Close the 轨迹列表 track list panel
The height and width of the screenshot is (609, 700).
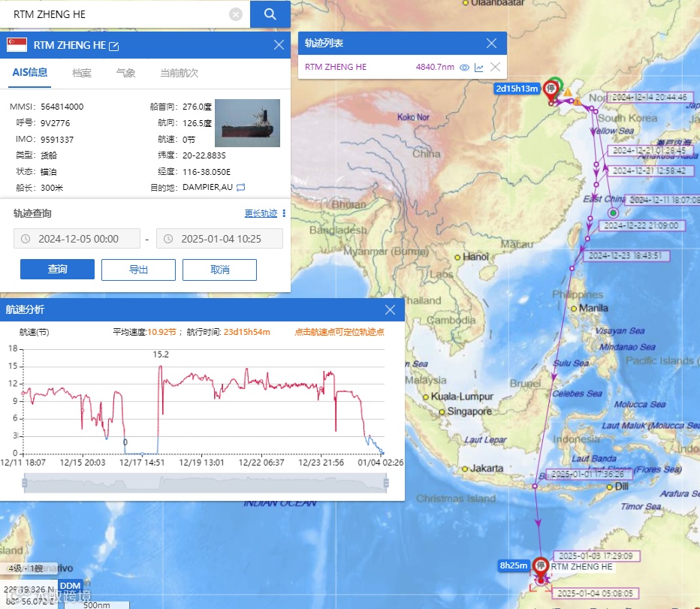pyautogui.click(x=491, y=44)
